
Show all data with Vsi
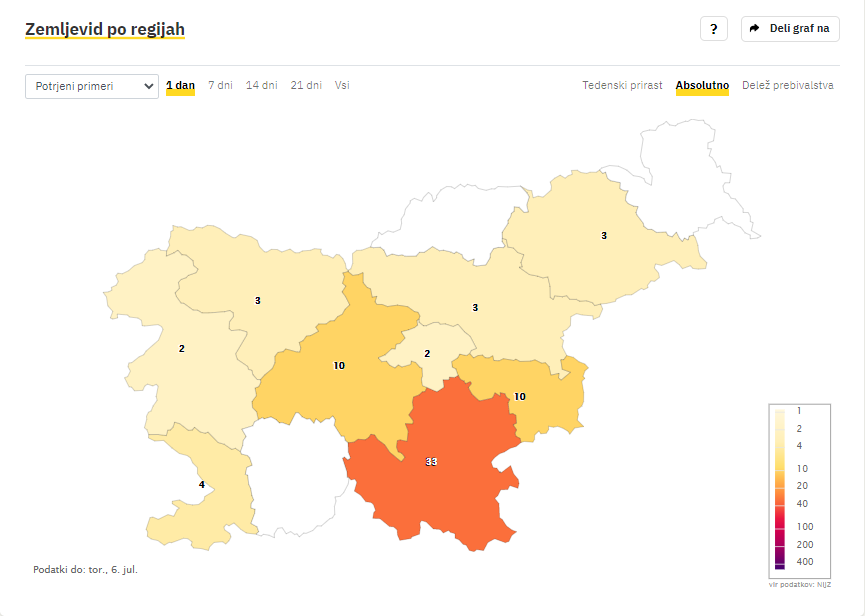click(342, 85)
